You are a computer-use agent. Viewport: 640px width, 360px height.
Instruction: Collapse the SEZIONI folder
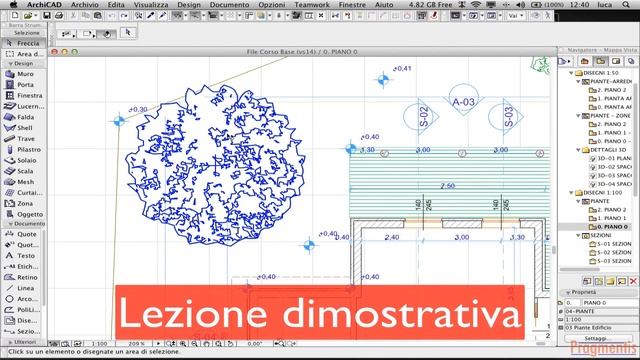[x=578, y=236]
